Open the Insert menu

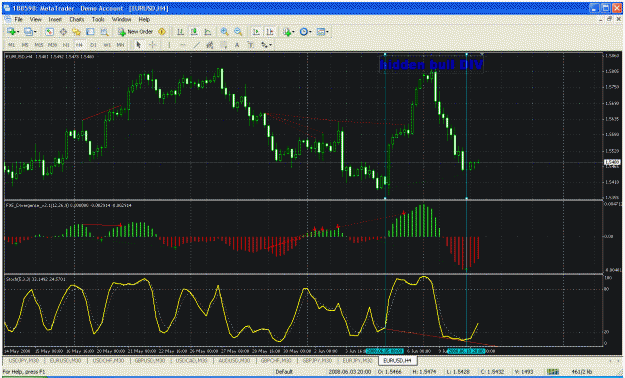click(55, 19)
